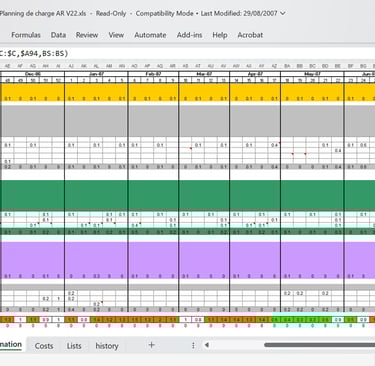Switch to the Costs sheet
This screenshot has height=366, width=375.
tap(44, 346)
